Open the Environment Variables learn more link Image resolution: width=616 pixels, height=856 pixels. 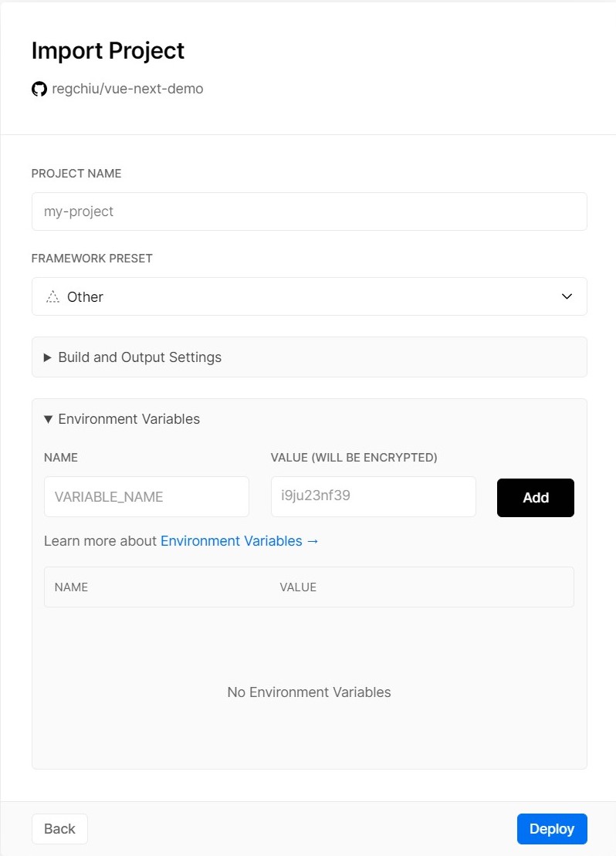(x=239, y=541)
